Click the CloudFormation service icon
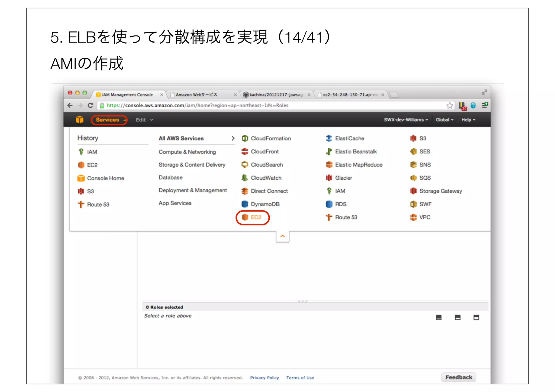This screenshot has height=392, width=555. (x=245, y=138)
